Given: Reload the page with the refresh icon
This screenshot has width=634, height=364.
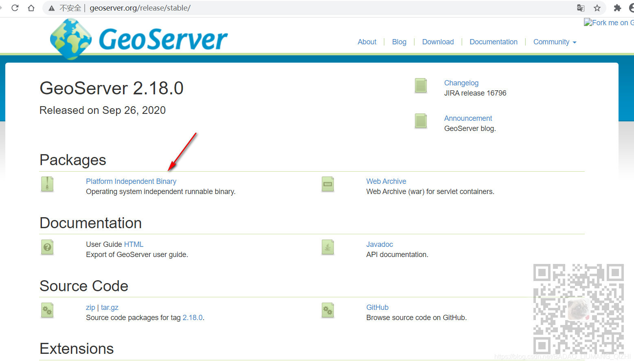Looking at the screenshot, I should point(15,8).
